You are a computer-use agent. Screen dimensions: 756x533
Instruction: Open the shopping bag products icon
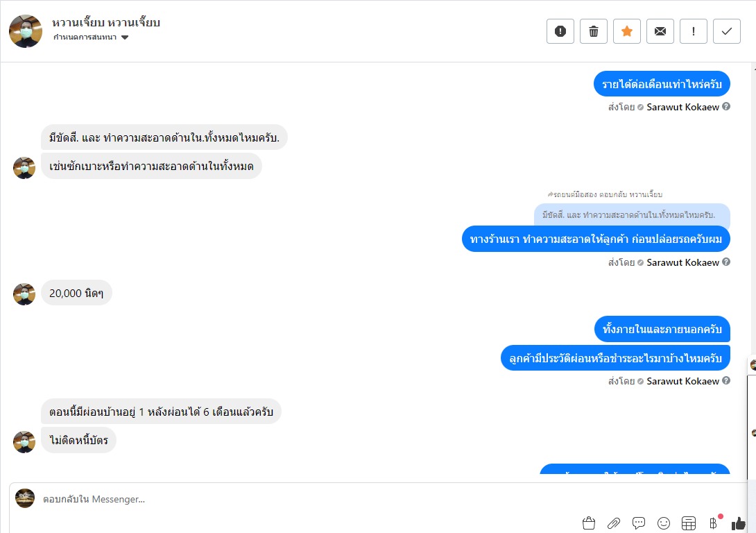[x=589, y=523]
